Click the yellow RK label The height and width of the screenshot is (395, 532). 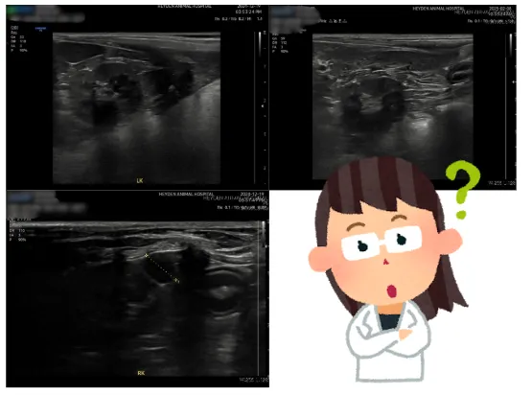[x=141, y=373]
